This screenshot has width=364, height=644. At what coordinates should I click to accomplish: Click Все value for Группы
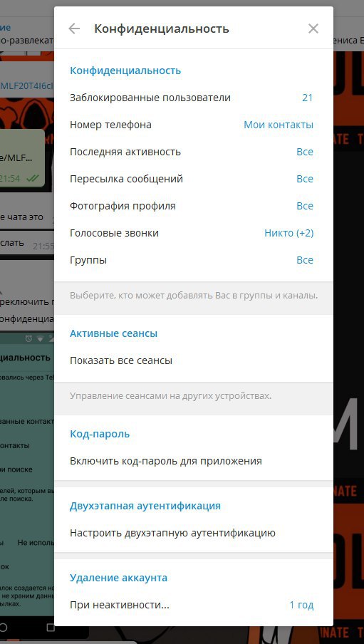[x=305, y=261]
